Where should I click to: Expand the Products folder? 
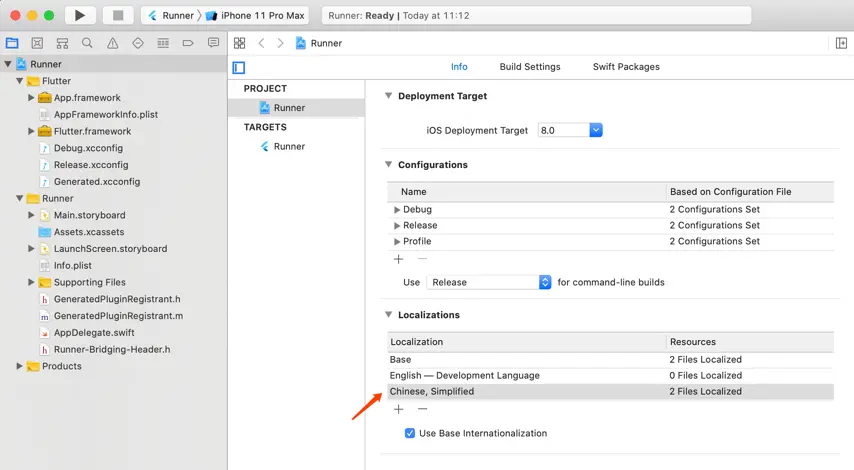coord(20,366)
